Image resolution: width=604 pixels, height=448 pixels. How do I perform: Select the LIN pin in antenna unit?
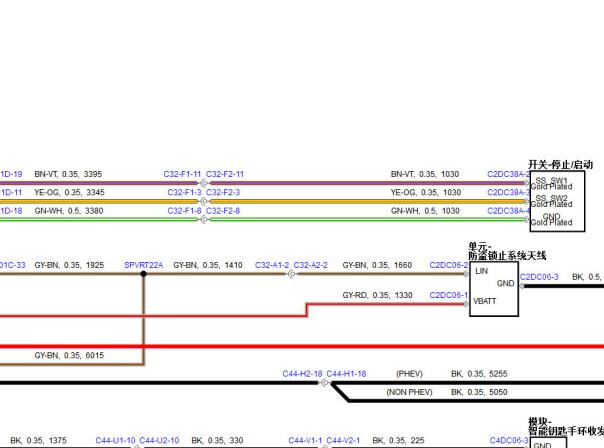pyautogui.click(x=482, y=271)
